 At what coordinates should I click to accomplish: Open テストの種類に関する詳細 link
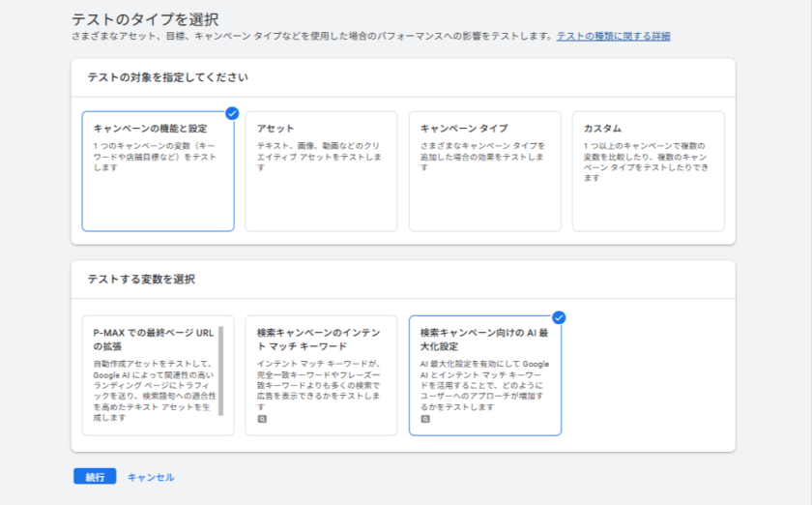click(613, 36)
